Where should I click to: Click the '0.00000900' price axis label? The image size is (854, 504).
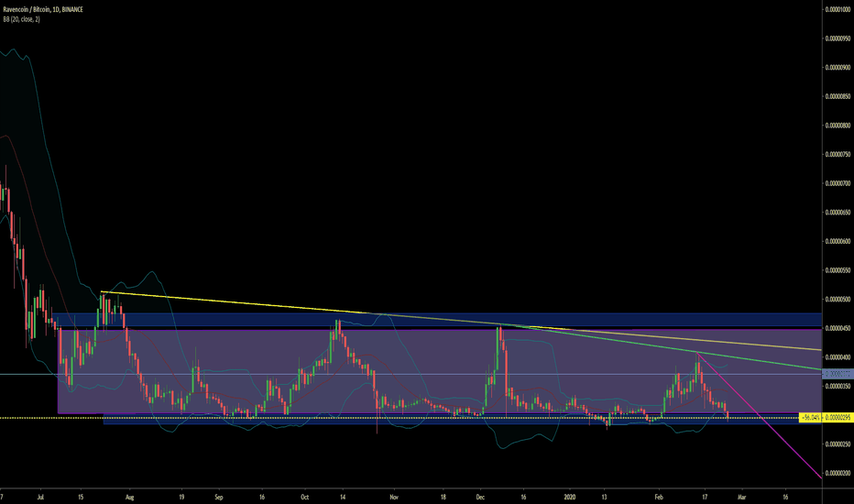coord(838,68)
